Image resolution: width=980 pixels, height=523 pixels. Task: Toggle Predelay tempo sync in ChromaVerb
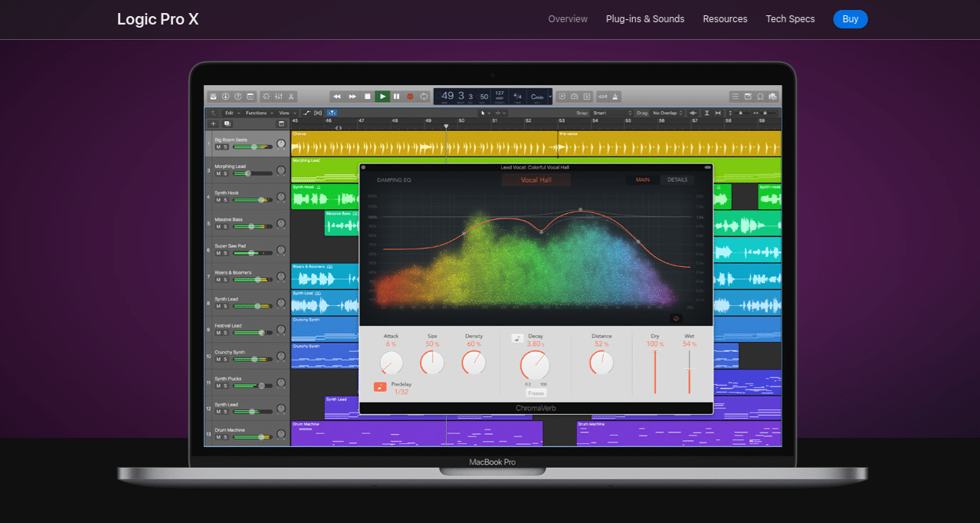coord(380,387)
